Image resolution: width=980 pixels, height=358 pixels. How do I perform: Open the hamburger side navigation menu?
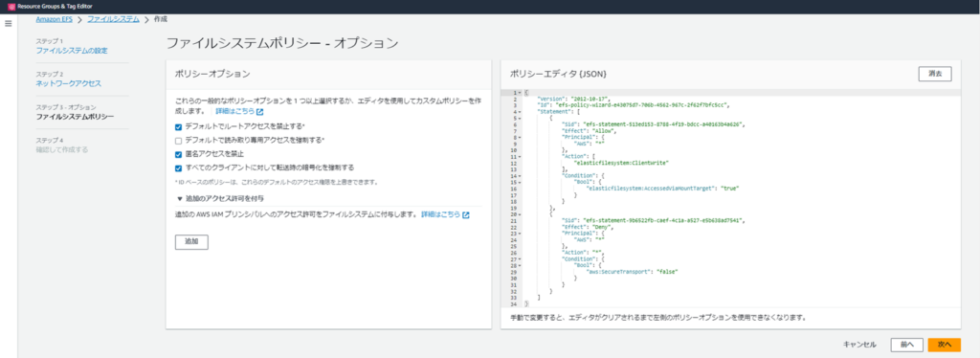[x=8, y=24]
